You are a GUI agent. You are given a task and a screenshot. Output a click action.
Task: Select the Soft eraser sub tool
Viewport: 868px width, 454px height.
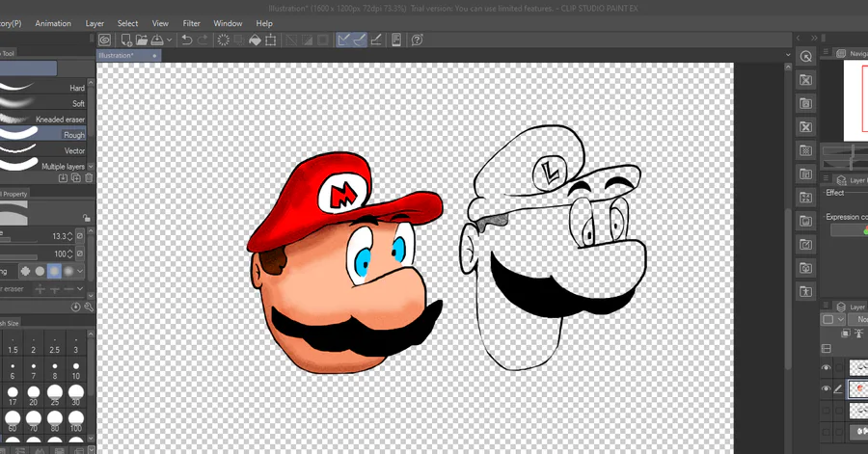coord(43,103)
